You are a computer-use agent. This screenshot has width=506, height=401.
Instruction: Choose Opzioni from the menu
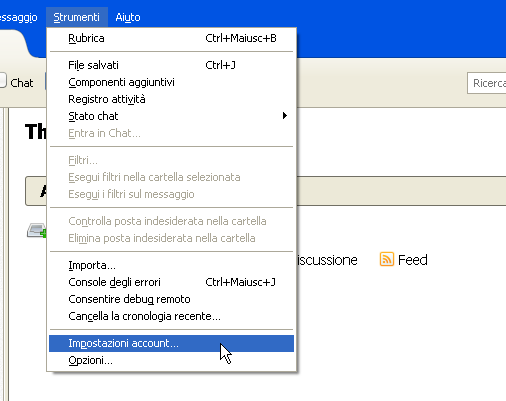tap(171, 360)
